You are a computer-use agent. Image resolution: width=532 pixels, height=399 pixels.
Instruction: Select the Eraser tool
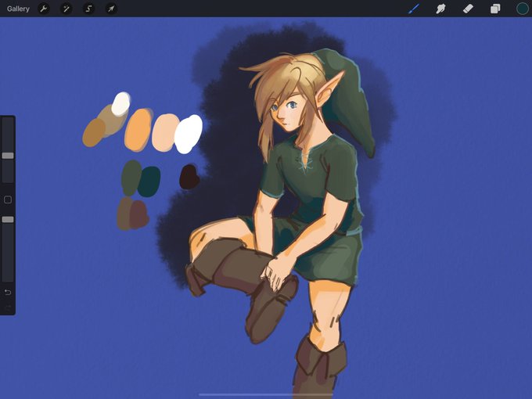(468, 9)
